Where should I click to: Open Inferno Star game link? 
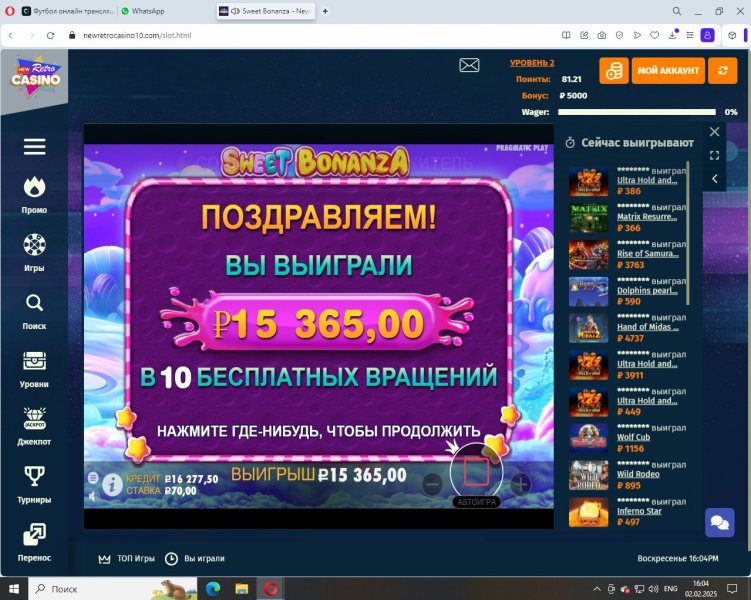pyautogui.click(x=639, y=510)
